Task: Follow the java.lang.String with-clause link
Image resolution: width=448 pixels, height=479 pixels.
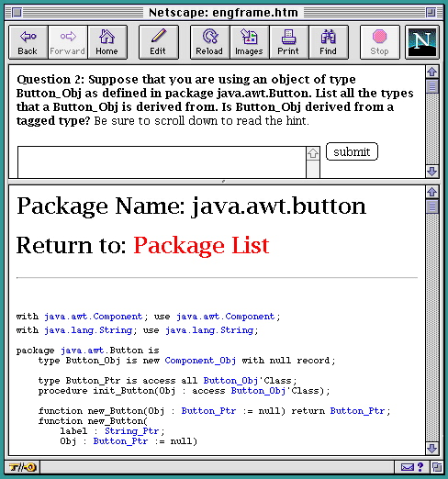Action: pyautogui.click(x=88, y=330)
